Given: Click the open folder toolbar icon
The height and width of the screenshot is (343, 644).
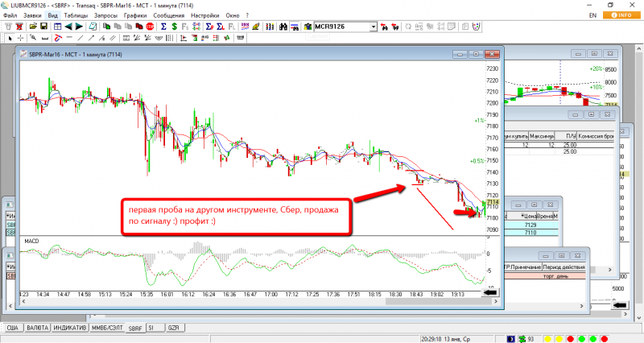Looking at the screenshot, I should [x=33, y=27].
